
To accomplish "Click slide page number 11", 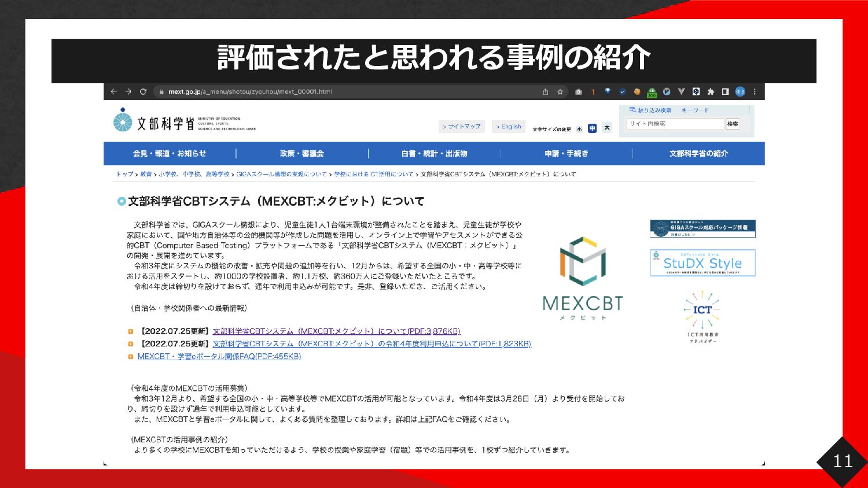I will pos(843,461).
